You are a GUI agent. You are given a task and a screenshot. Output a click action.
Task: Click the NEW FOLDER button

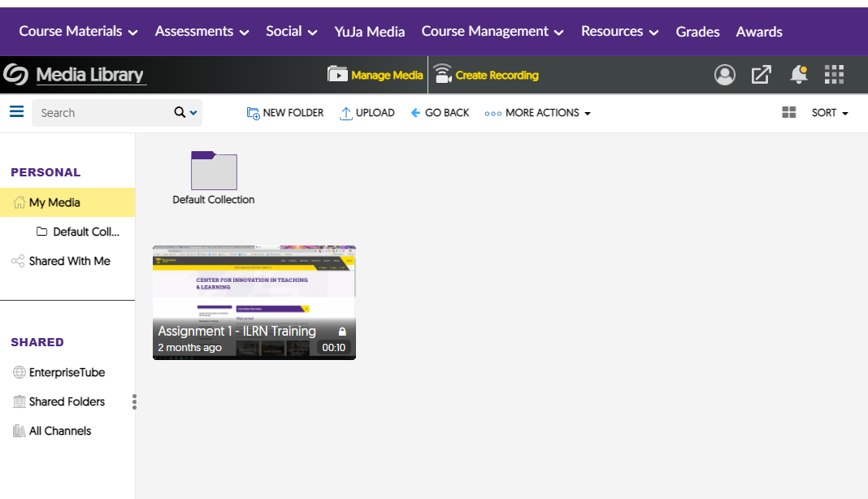284,113
